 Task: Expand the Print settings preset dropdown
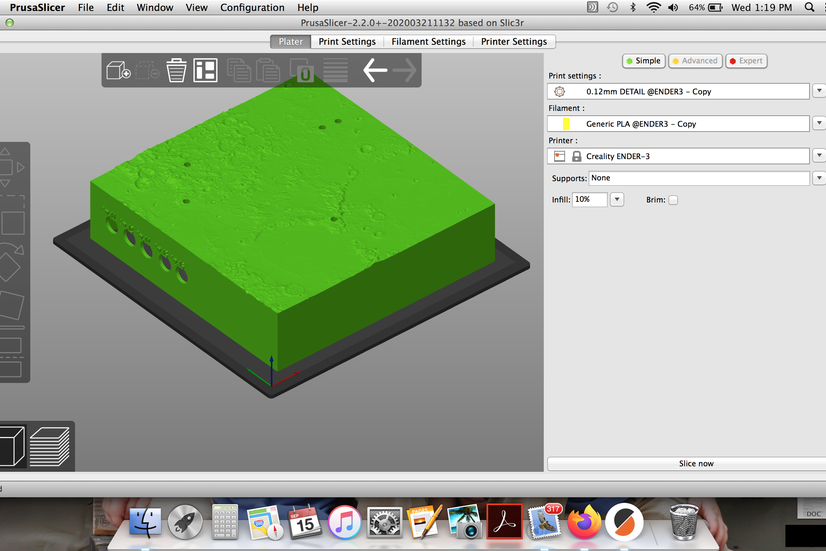(819, 91)
